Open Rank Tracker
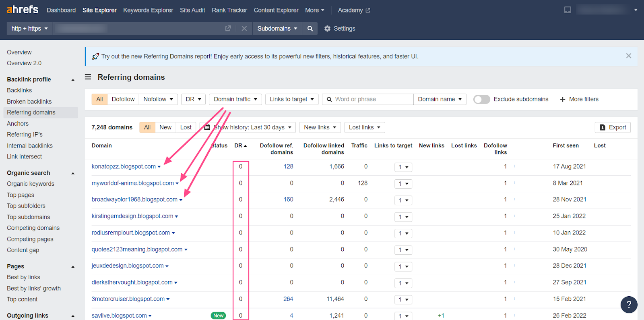This screenshot has width=644, height=320. tap(229, 10)
